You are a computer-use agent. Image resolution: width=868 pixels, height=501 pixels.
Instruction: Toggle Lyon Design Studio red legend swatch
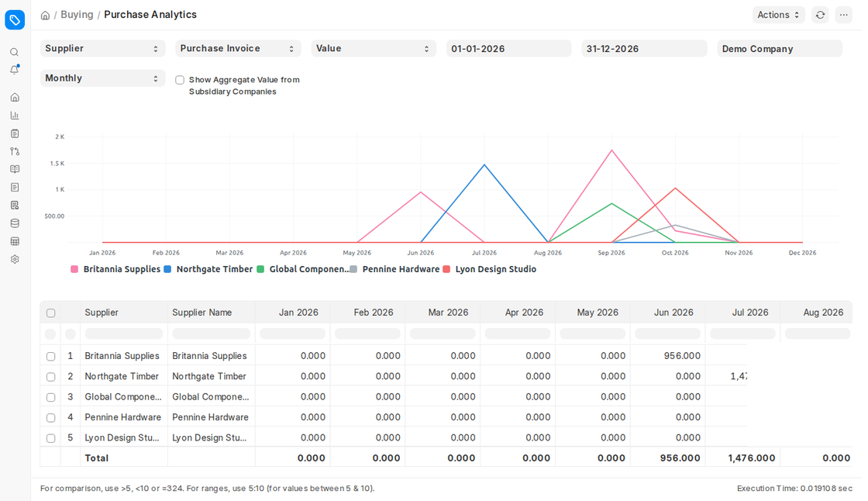[446, 269]
